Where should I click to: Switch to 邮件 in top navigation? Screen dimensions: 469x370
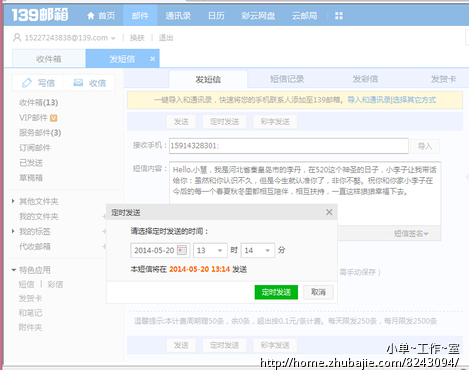[x=140, y=15]
